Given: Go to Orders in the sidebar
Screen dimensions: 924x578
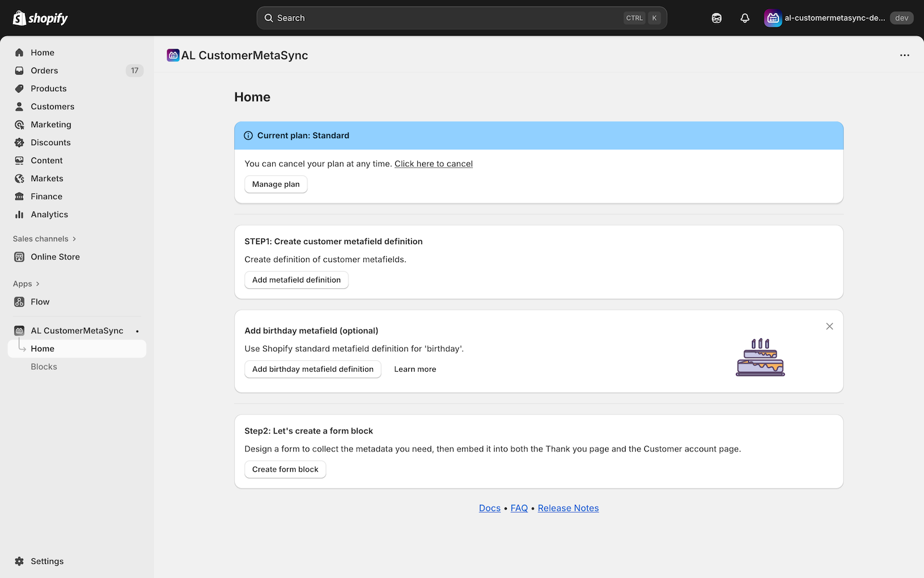Looking at the screenshot, I should point(44,71).
